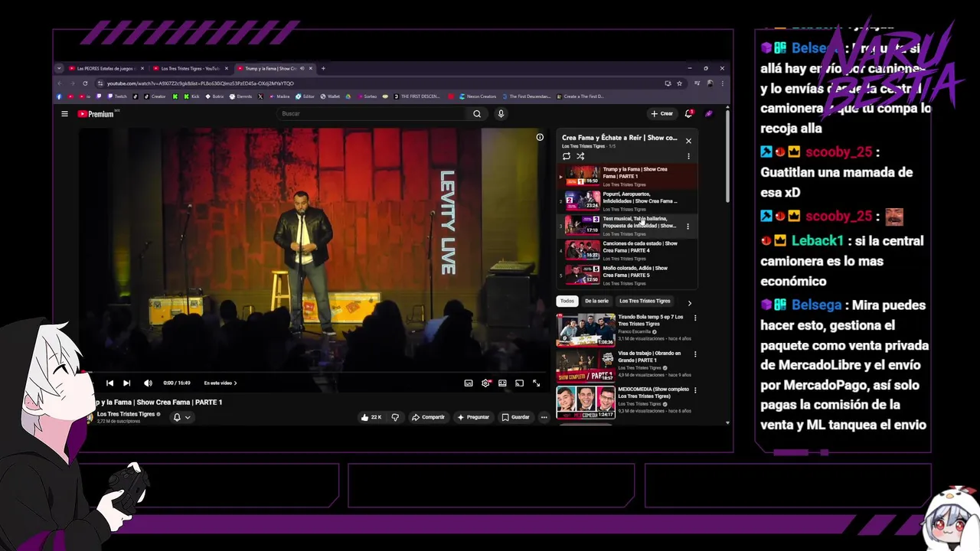Open the Twitch bookmark

[117, 96]
